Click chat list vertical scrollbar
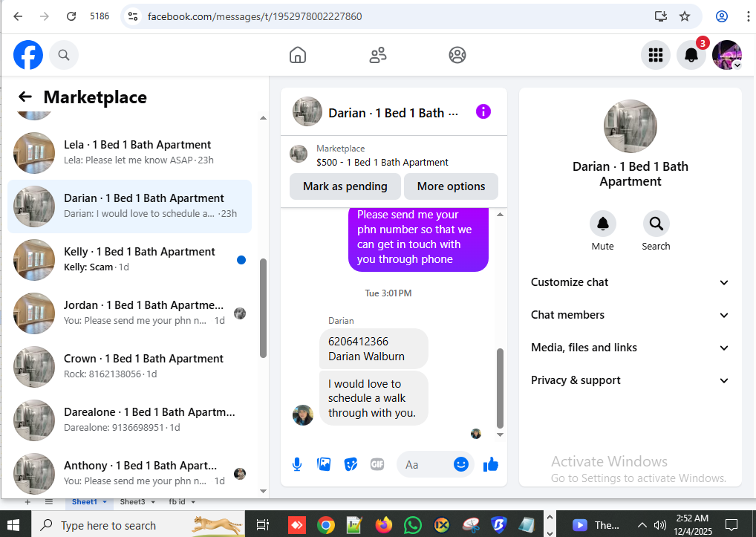Image resolution: width=756 pixels, height=537 pixels. [x=263, y=308]
